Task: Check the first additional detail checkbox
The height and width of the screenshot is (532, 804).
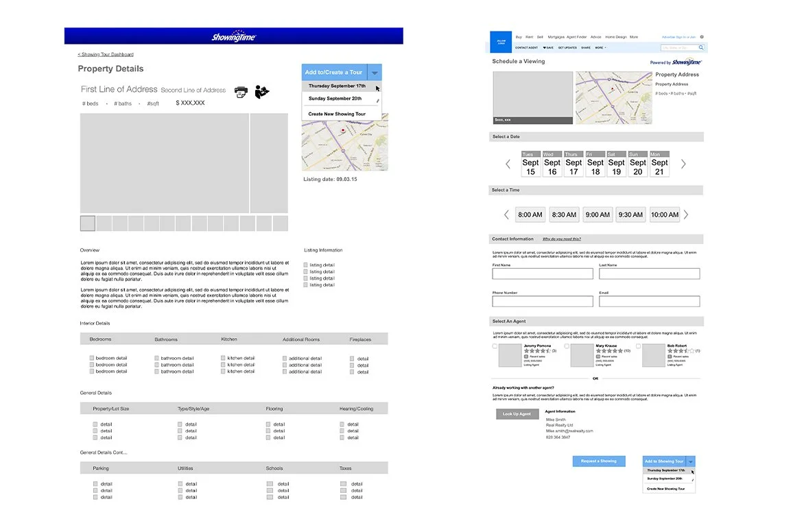Action: [x=285, y=359]
